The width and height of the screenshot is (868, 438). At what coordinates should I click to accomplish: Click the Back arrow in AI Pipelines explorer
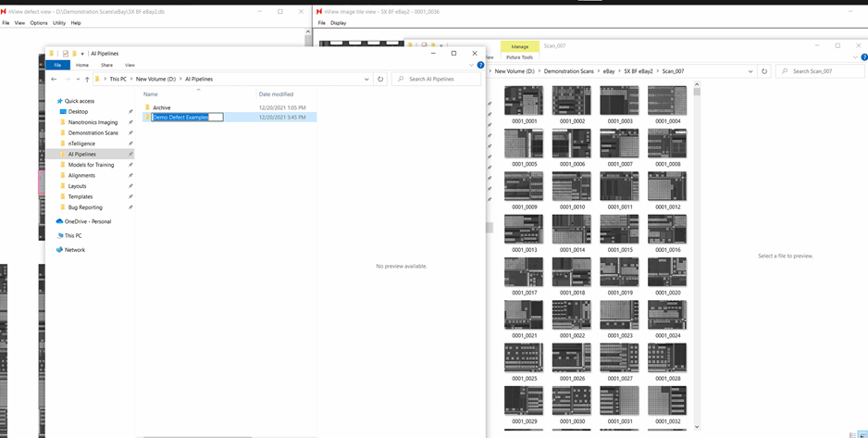54,79
